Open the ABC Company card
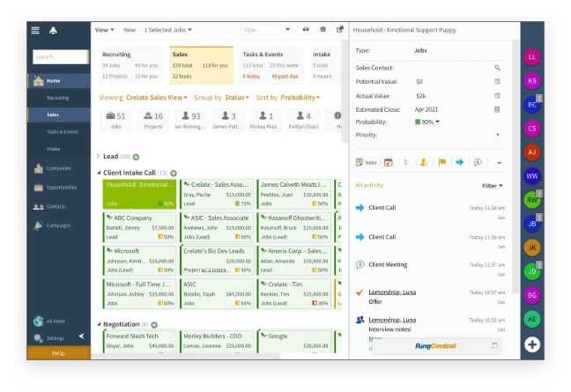Screen dimensions: 571x392 pyautogui.click(x=139, y=227)
